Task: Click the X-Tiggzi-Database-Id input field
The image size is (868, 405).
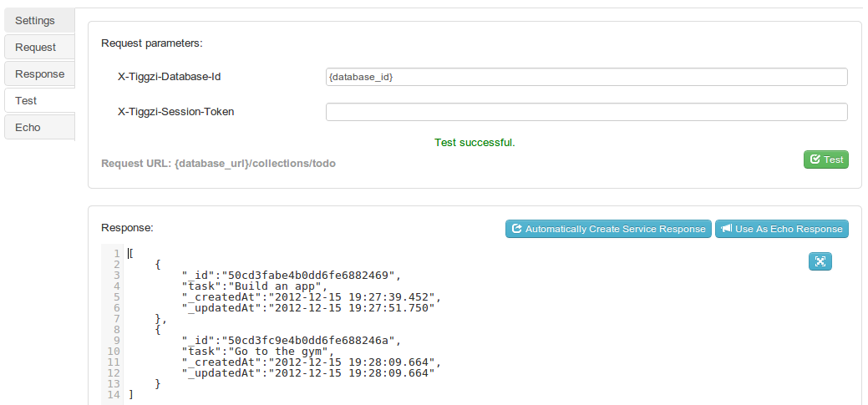Action: (x=586, y=77)
